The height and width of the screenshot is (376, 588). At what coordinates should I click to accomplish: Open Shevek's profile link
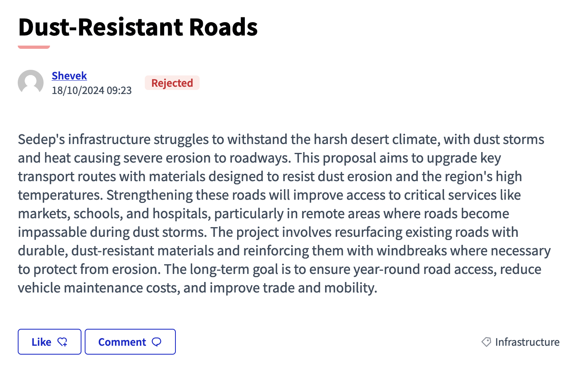(x=69, y=75)
